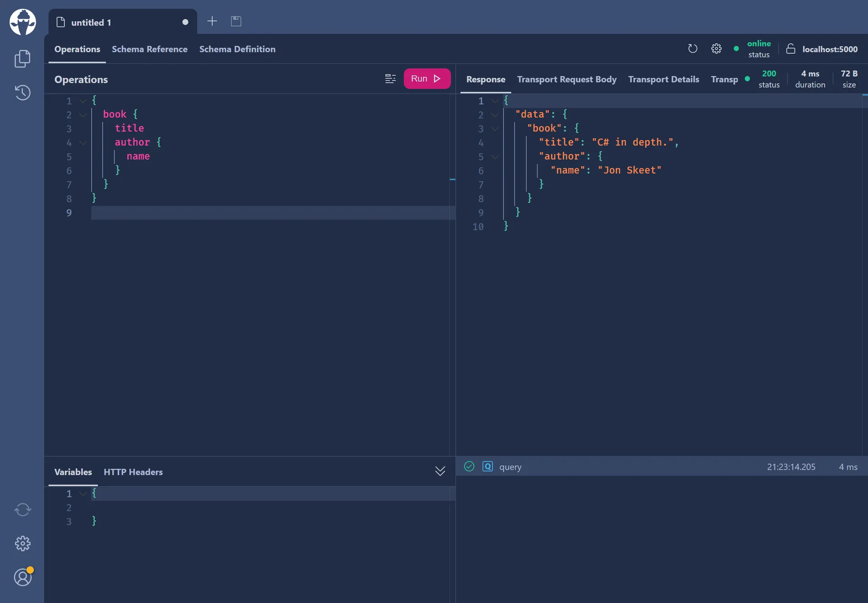Open the connection settings gear near online status
The height and width of the screenshot is (603, 868).
tap(716, 48)
